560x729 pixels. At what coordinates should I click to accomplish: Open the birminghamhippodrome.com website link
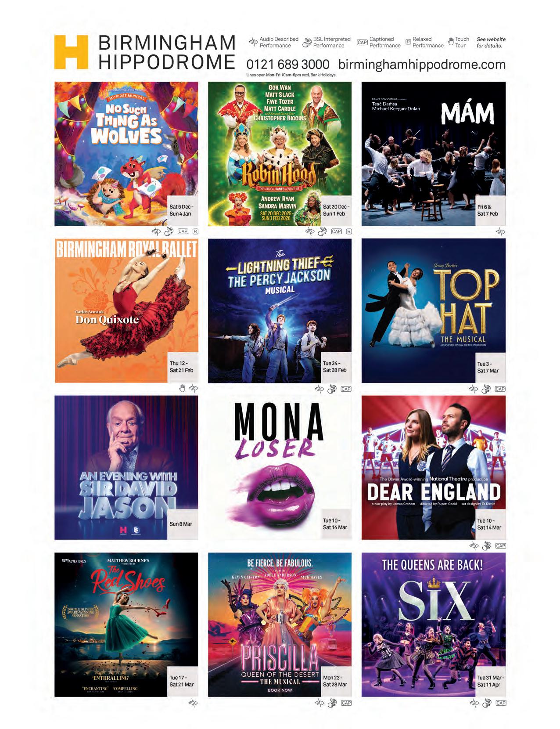pyautogui.click(x=422, y=65)
